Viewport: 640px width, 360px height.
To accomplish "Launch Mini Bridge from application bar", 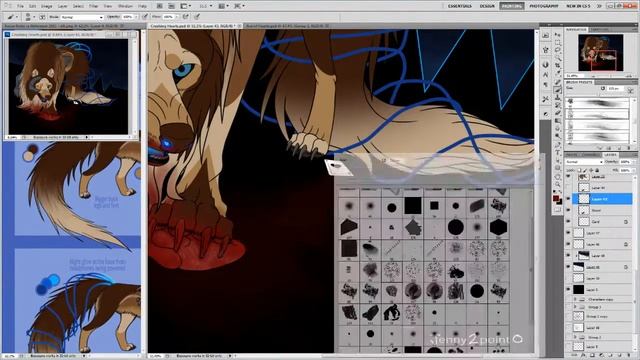I will (171, 6).
